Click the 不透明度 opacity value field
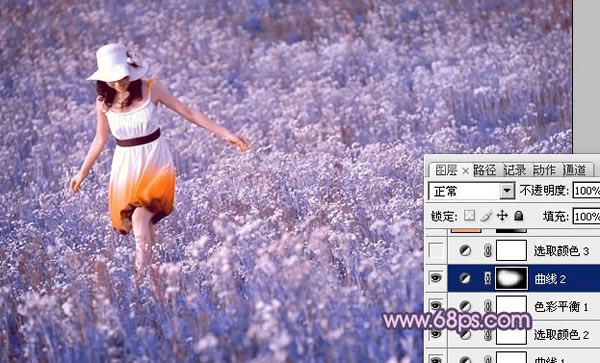This screenshot has height=363, width=600. point(586,190)
